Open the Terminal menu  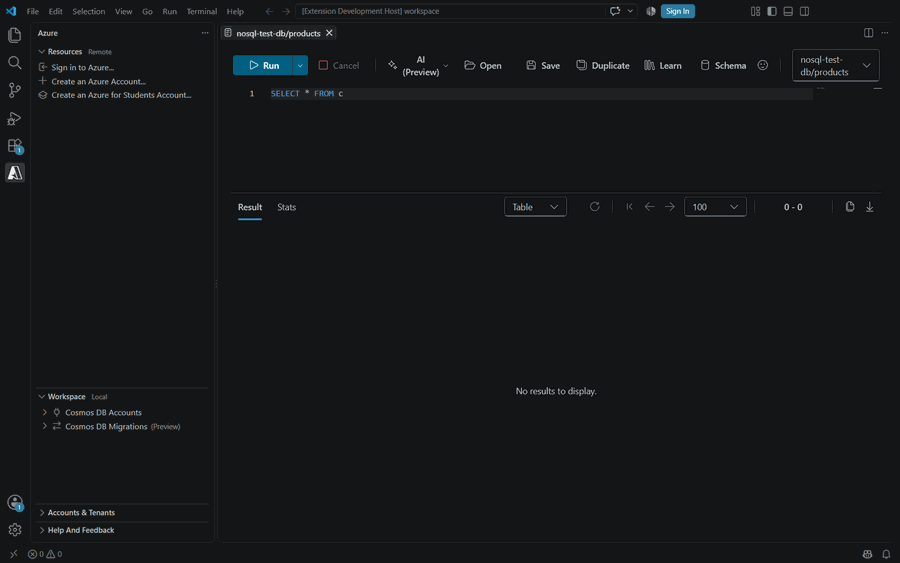coord(201,11)
